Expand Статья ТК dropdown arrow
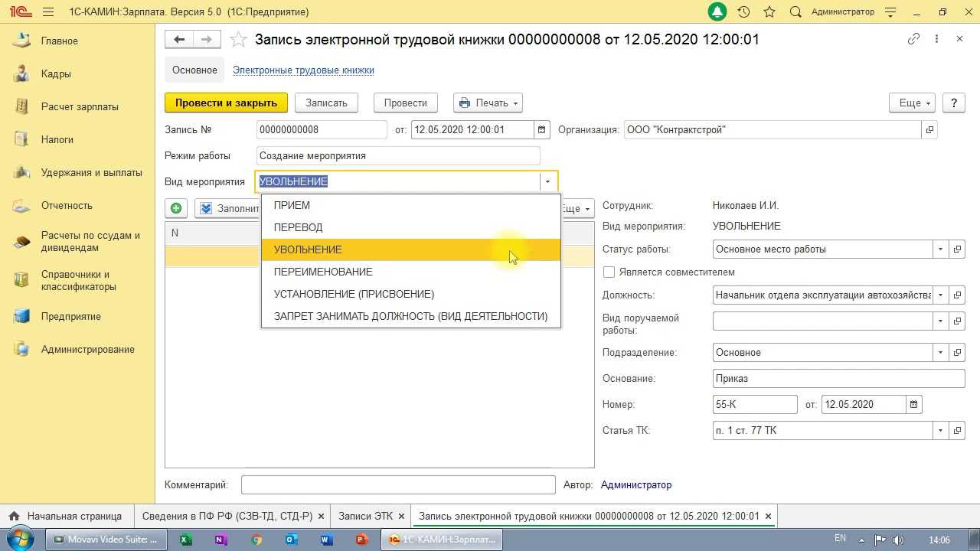This screenshot has height=551, width=980. click(x=940, y=431)
